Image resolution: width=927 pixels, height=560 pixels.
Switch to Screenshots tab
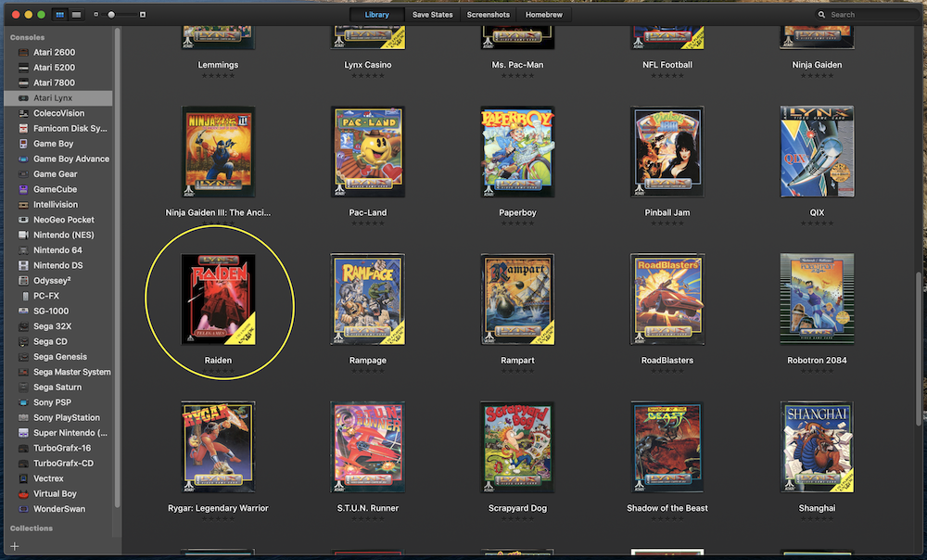click(488, 15)
